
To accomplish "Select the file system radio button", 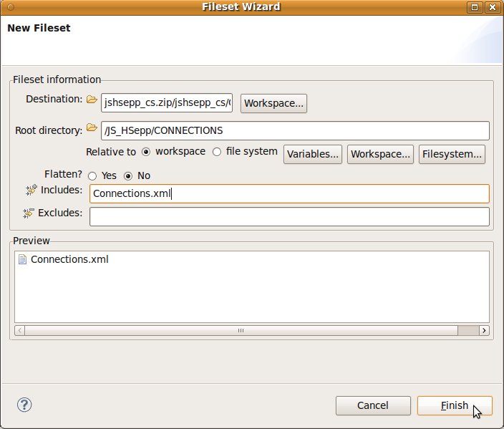I will [217, 152].
